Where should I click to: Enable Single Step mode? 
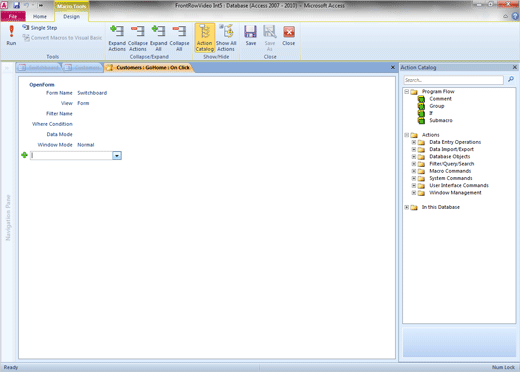(40, 28)
